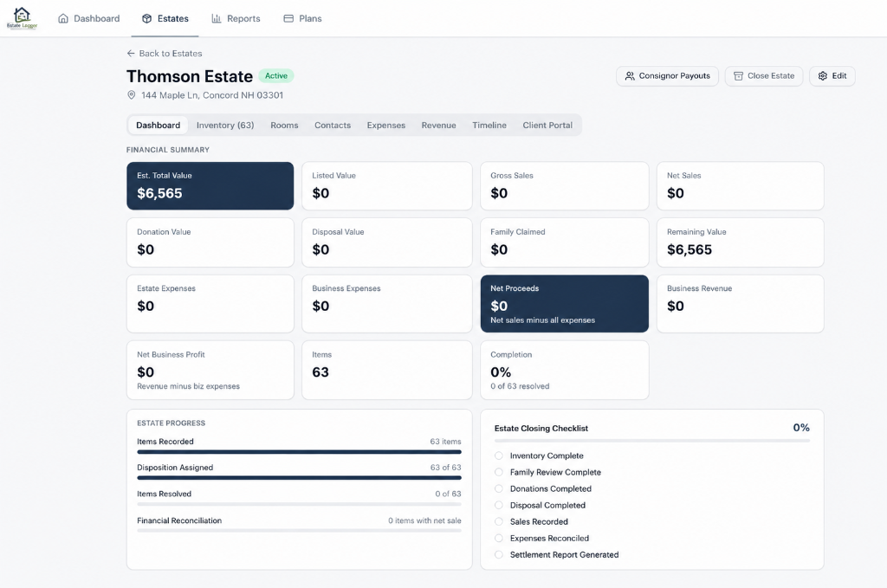Check off Donations Completed

pos(498,488)
